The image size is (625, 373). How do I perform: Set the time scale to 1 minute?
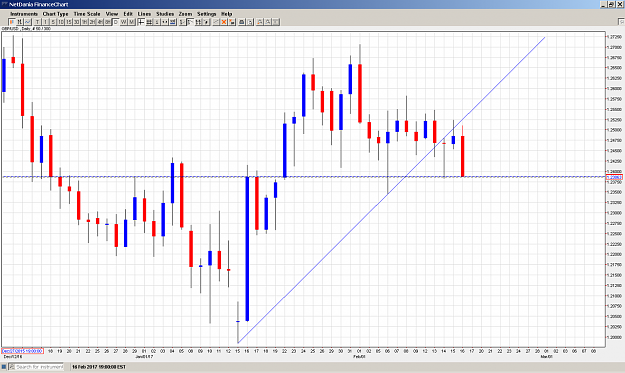pos(45,22)
